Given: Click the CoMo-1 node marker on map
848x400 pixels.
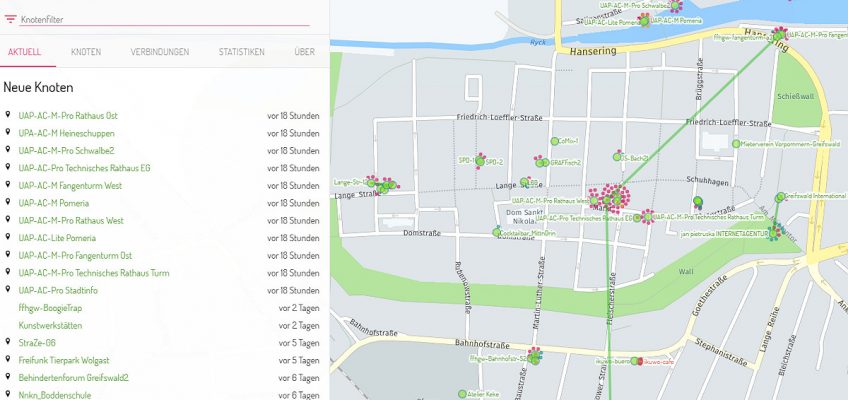Looking at the screenshot, I should click(x=554, y=141).
